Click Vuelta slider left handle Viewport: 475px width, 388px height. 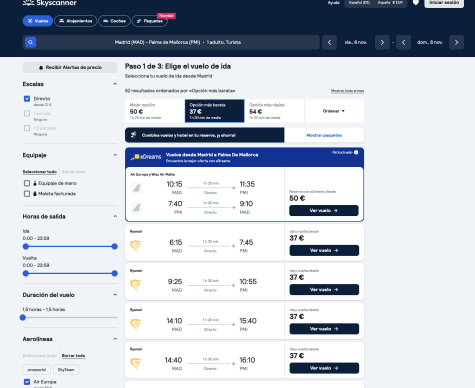click(26, 273)
